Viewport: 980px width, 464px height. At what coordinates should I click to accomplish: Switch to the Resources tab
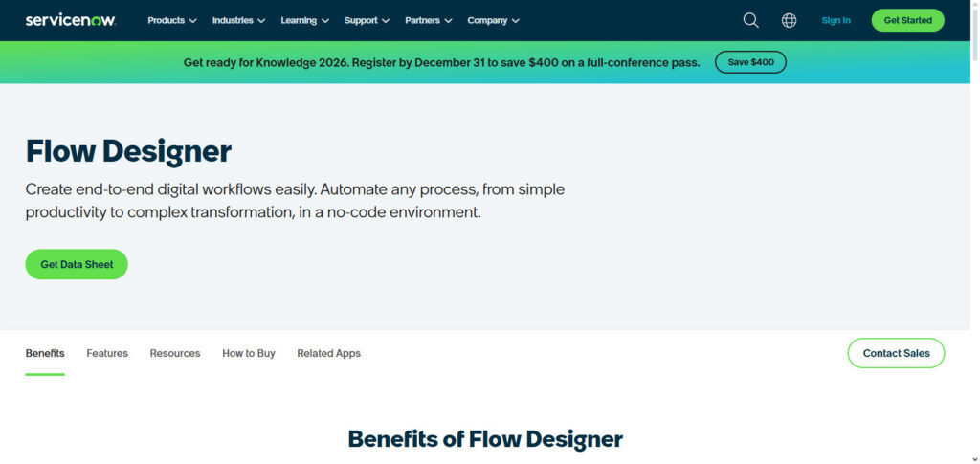tap(175, 353)
